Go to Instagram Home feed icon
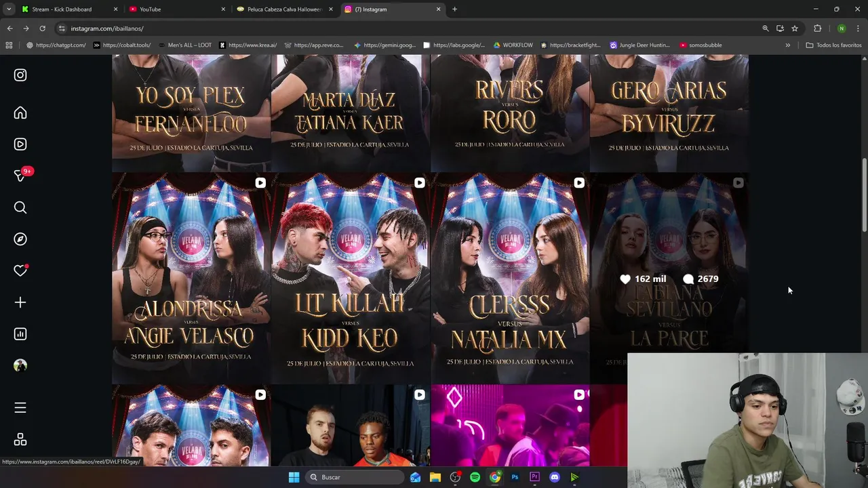The height and width of the screenshot is (488, 868). tap(20, 113)
